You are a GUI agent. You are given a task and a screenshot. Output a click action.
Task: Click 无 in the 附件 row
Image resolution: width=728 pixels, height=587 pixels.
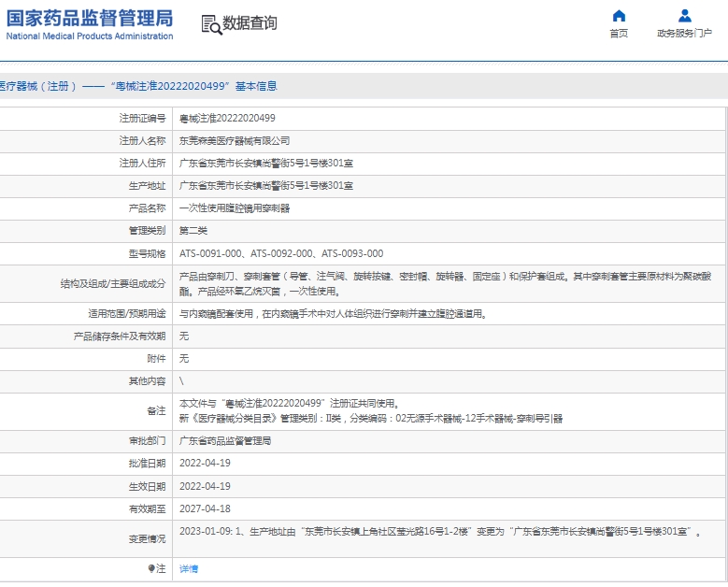(184, 359)
